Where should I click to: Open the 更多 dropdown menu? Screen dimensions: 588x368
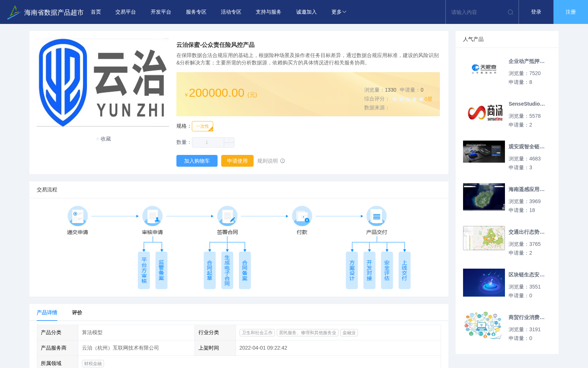339,12
